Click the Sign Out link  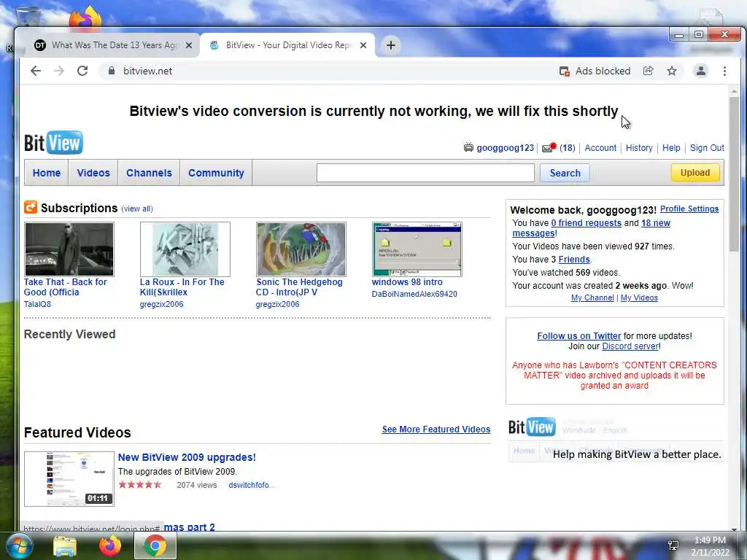[707, 147]
